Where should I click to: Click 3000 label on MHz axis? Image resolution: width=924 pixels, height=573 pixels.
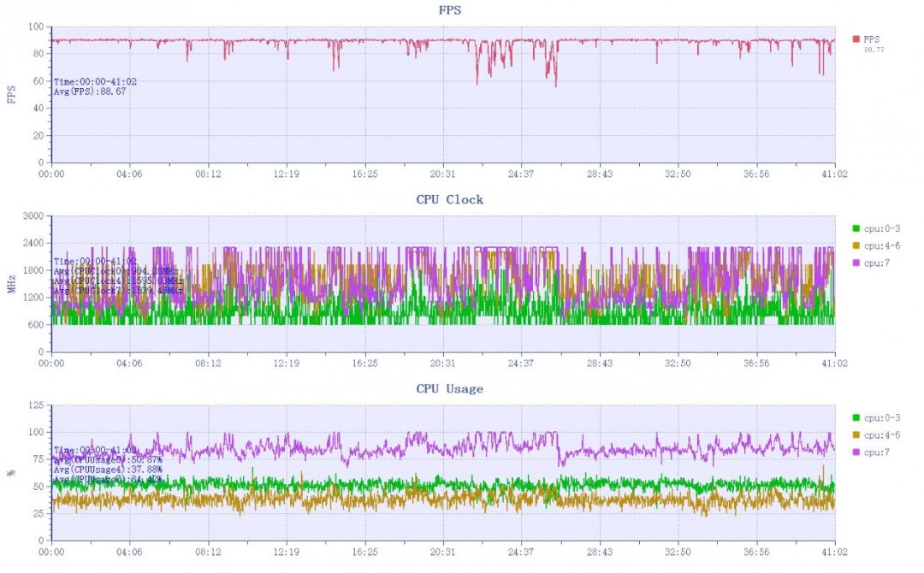pos(33,216)
